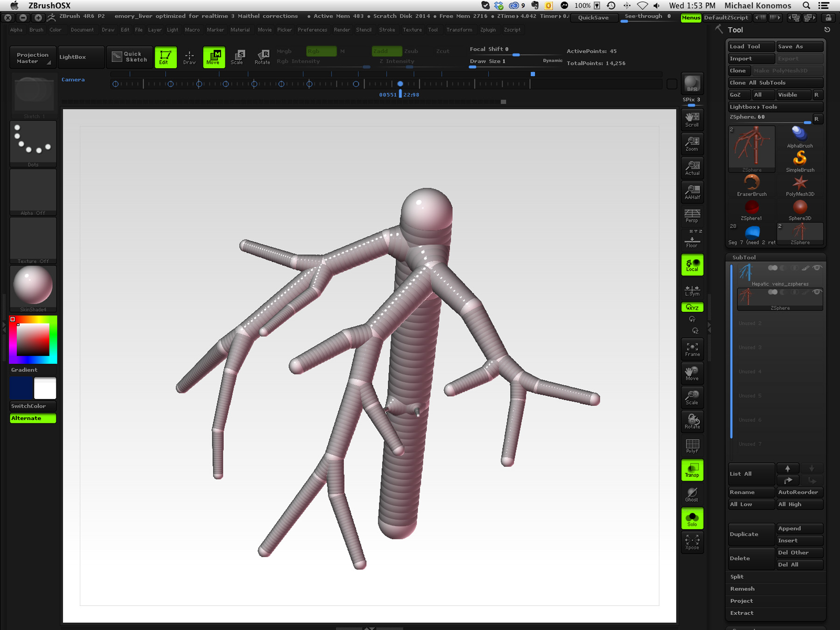Click the BPR render icon

(692, 84)
